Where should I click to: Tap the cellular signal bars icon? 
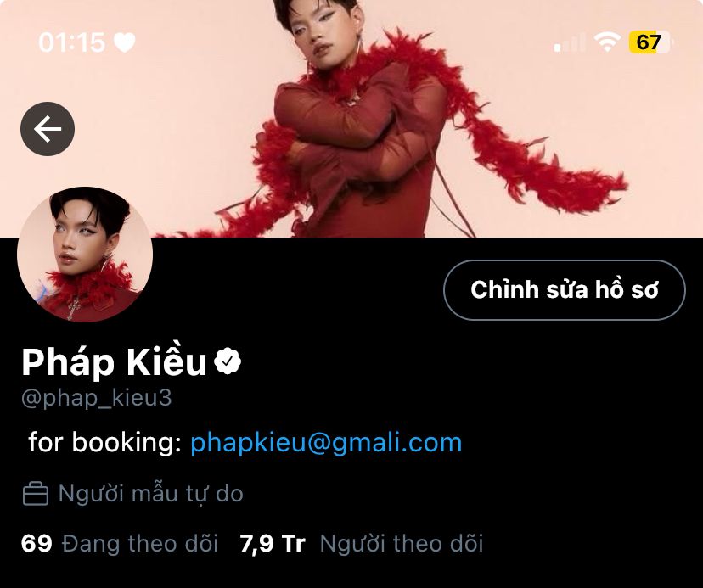click(x=570, y=43)
